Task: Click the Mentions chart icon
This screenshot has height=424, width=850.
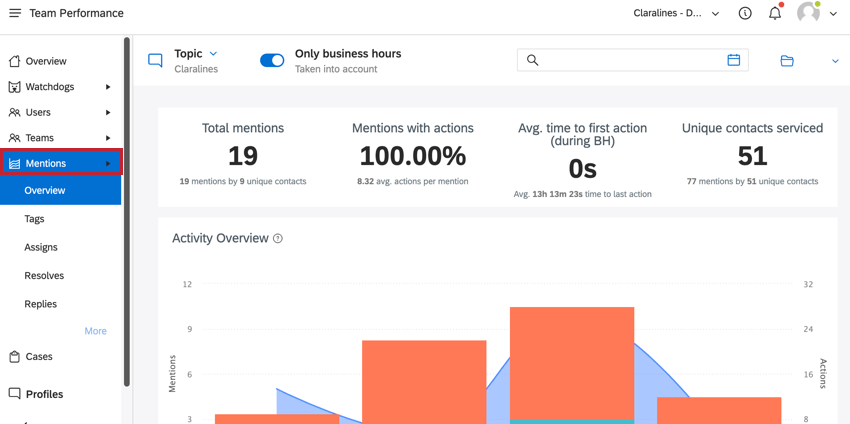Action: pos(15,163)
